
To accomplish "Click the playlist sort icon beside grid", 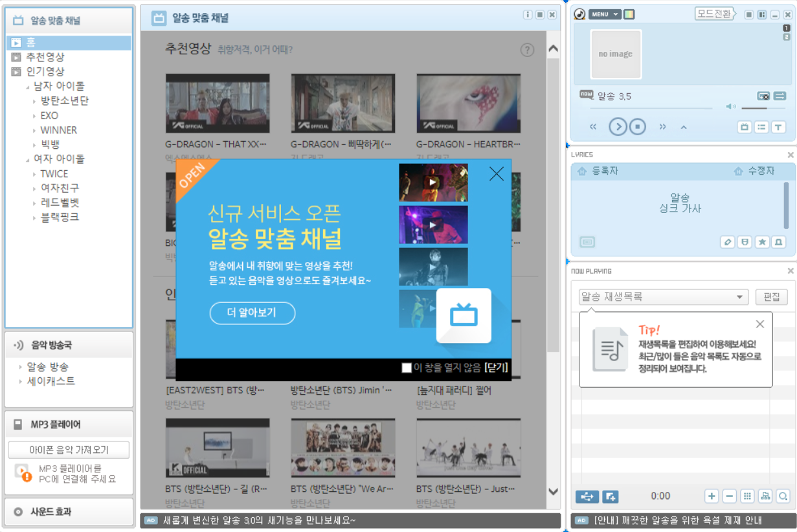I will coord(765,496).
